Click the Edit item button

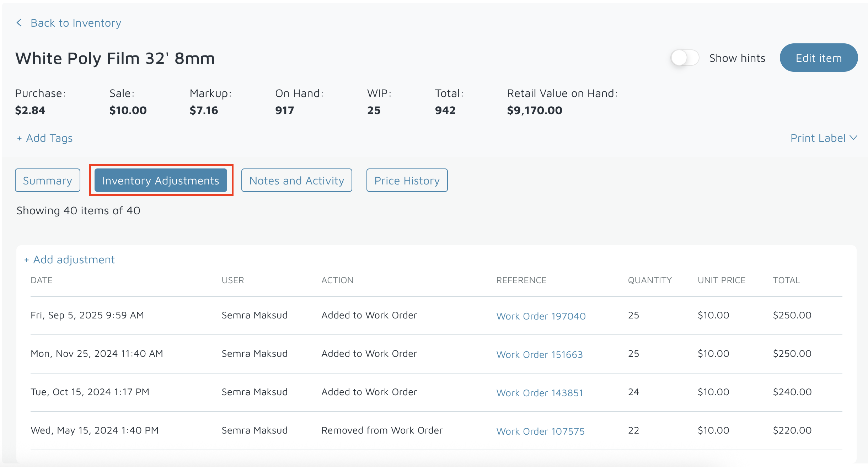tap(818, 58)
